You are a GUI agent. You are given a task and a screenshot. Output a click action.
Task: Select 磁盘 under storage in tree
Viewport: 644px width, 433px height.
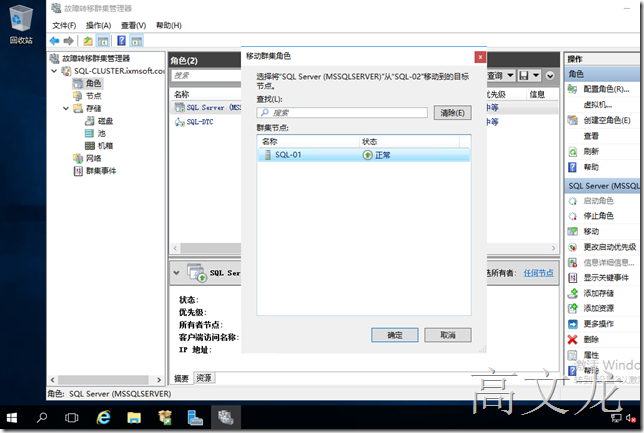(105, 121)
